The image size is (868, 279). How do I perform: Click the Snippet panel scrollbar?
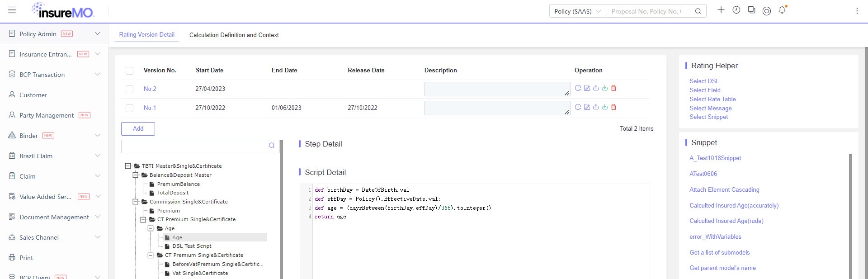850,216
